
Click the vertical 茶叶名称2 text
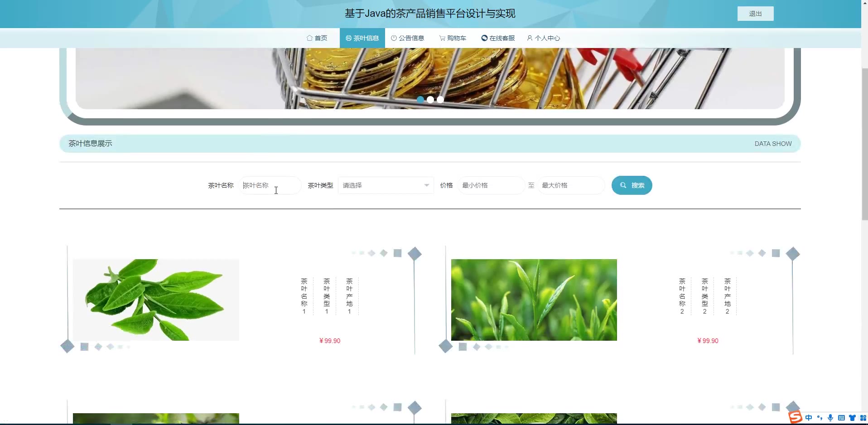682,296
